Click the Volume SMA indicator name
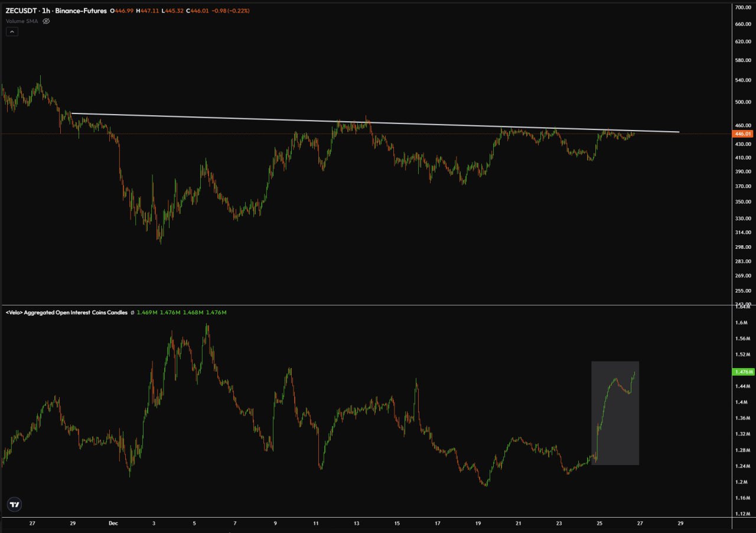This screenshot has height=533, width=756. pyautogui.click(x=21, y=21)
